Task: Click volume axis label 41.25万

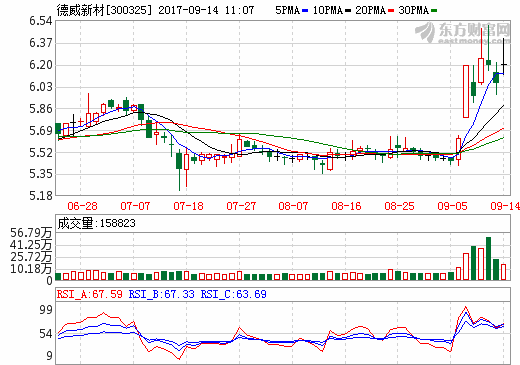Action: 31,245
